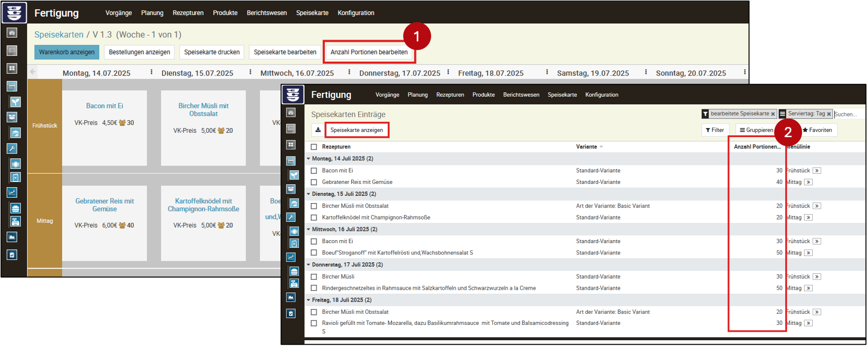Click the Speisekarte anzeigen button
The width and height of the screenshot is (868, 346).
pyautogui.click(x=357, y=130)
